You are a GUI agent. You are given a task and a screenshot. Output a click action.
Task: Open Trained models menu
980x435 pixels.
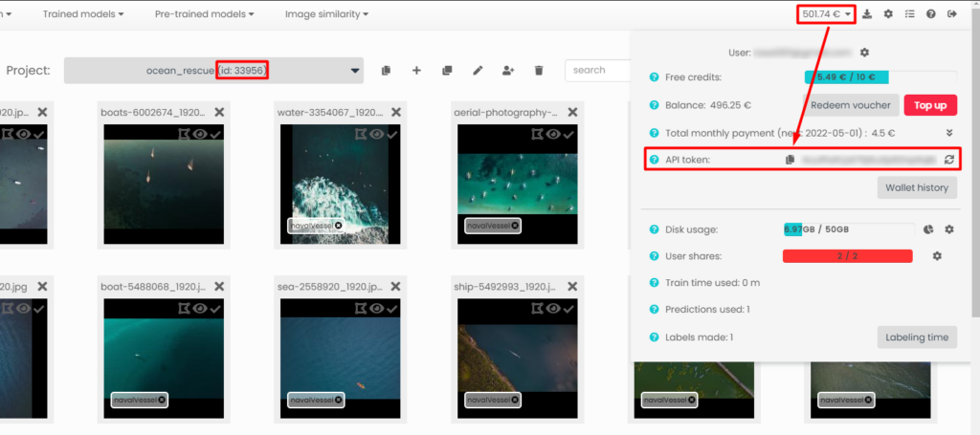tap(83, 13)
